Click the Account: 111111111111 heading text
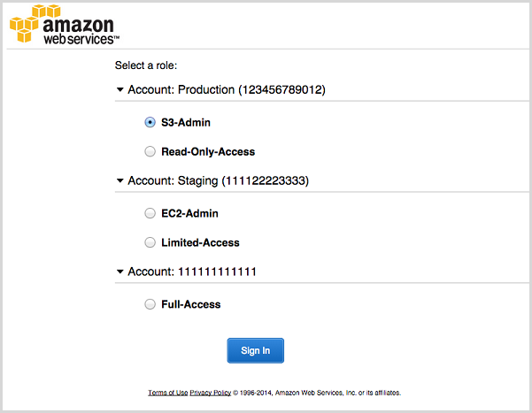The height and width of the screenshot is (413, 532). click(x=192, y=272)
